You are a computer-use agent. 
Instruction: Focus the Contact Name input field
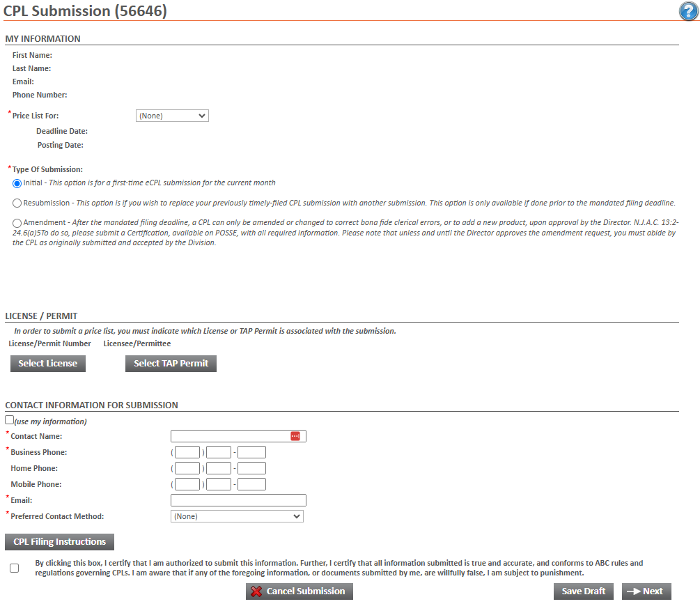tap(238, 436)
